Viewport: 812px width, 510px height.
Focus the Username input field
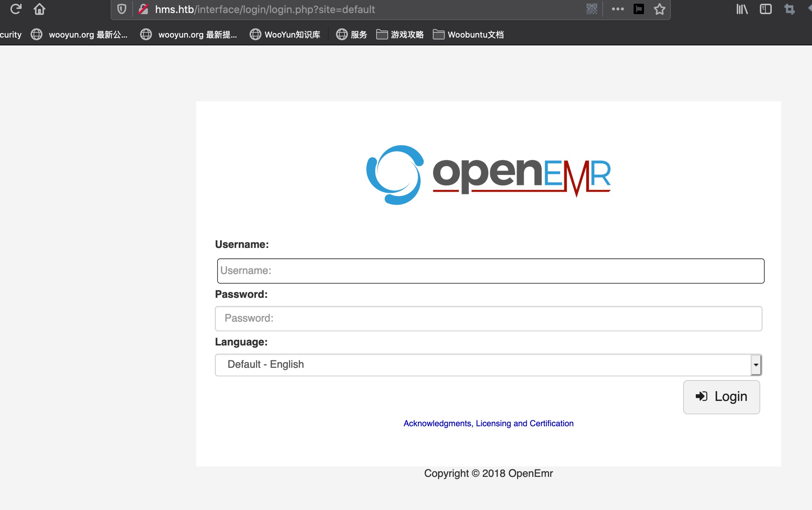tap(491, 271)
